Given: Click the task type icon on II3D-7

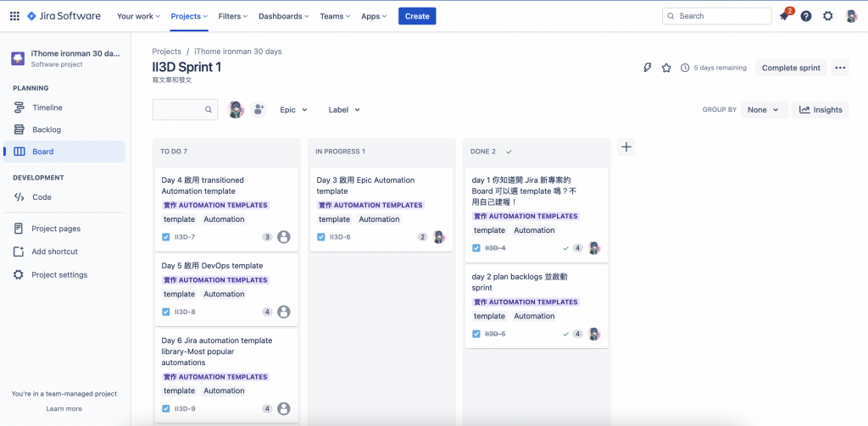Looking at the screenshot, I should [x=166, y=237].
